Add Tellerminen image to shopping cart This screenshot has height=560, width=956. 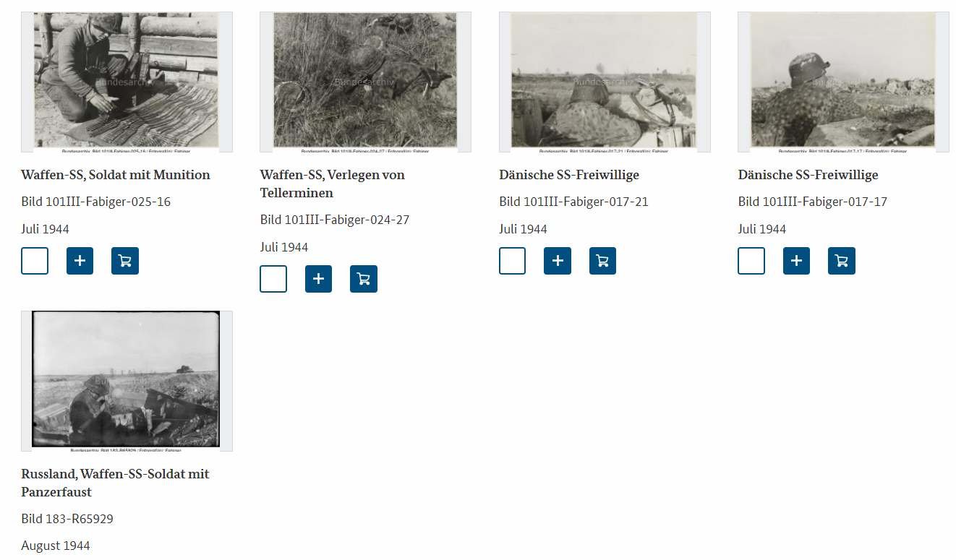click(364, 279)
